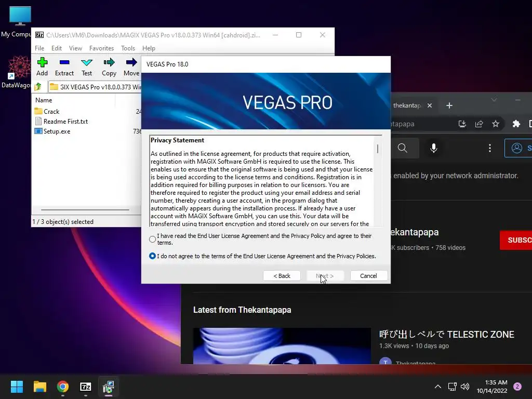Open the Favorites menu in 7-Zip
Image resolution: width=532 pixels, height=399 pixels.
(101, 48)
